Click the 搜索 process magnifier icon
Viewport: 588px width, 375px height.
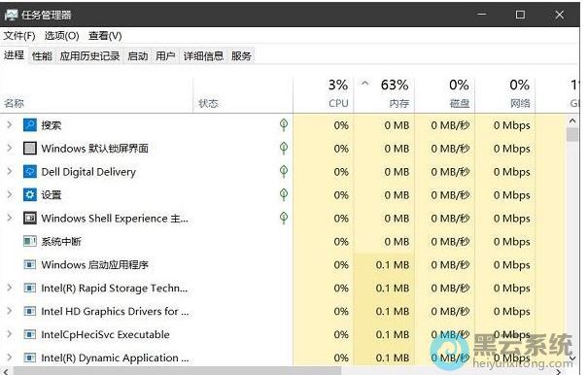(29, 125)
